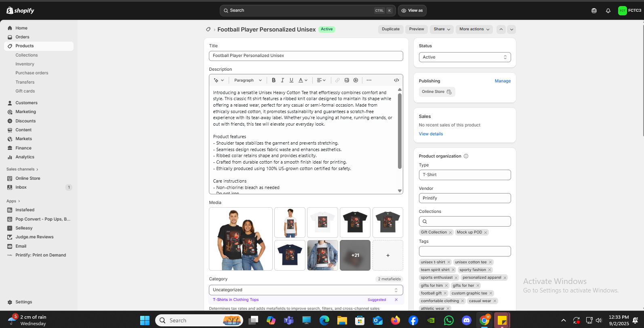Image resolution: width=644 pixels, height=328 pixels.
Task: Open the text color picker in toolbar
Action: 303,80
